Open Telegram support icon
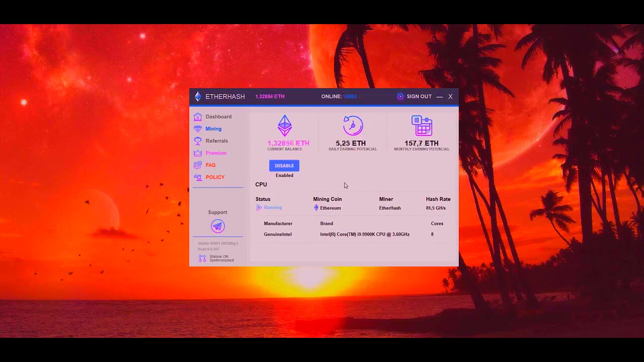The width and height of the screenshot is (644, 362). (x=218, y=226)
